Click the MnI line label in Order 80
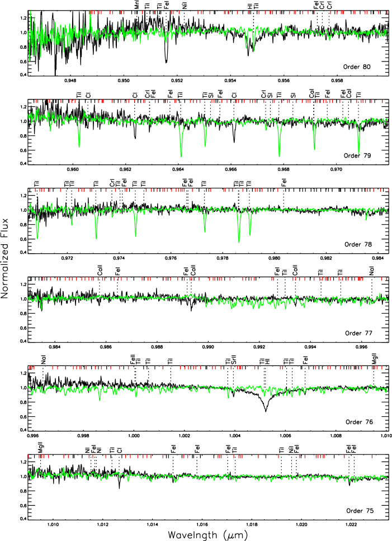392x541 pixels. click(x=137, y=5)
